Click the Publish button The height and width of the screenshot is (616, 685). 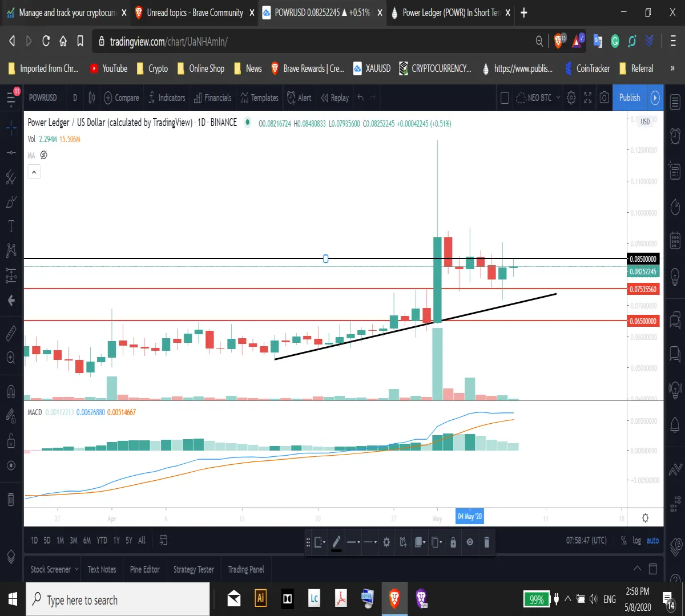pos(630,98)
